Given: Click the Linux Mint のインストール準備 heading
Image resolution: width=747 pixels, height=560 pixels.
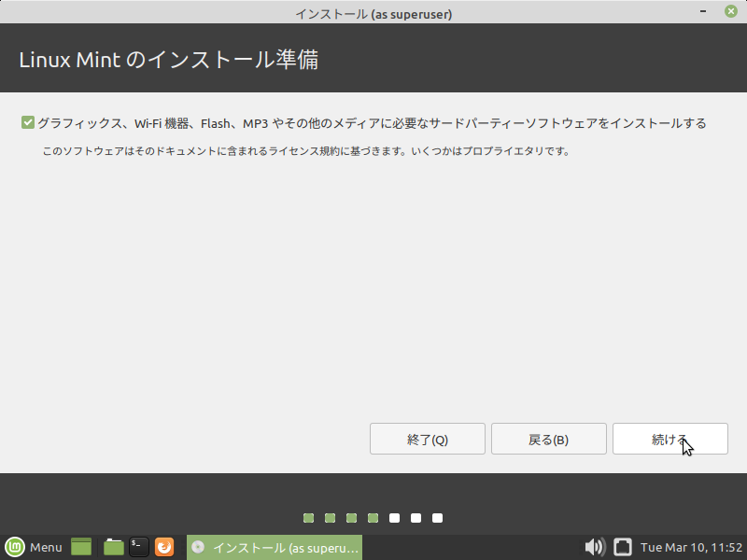Looking at the screenshot, I should tap(169, 60).
